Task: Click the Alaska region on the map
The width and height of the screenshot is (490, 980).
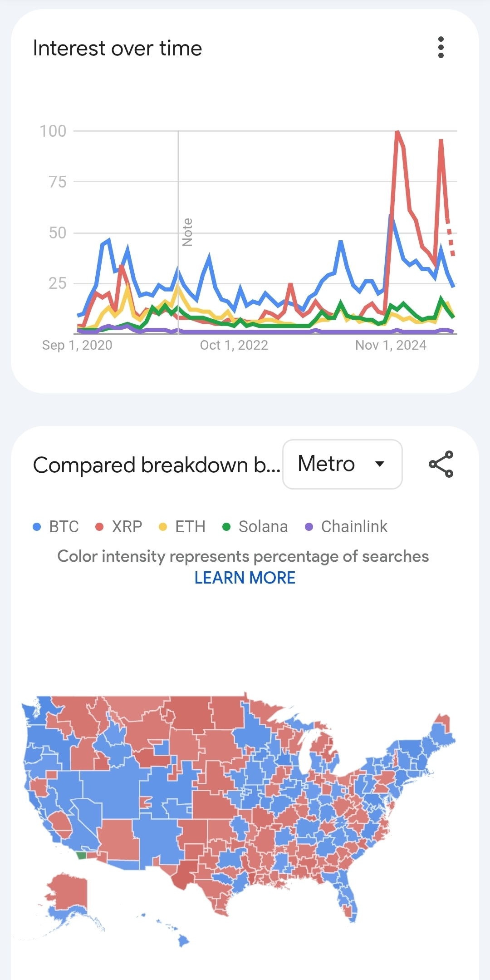Action: click(68, 891)
